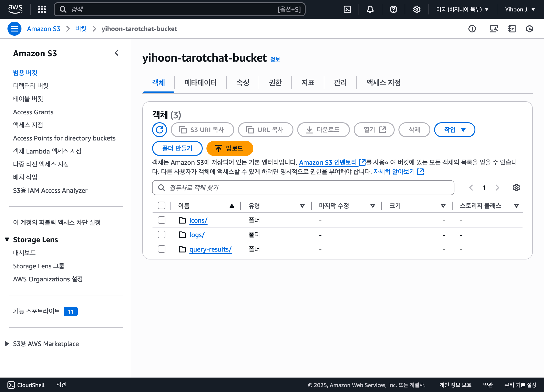Viewport: 544px width, 392px height.
Task: Open the region selector 미국 (버지니아 북부)
Action: tap(462, 9)
